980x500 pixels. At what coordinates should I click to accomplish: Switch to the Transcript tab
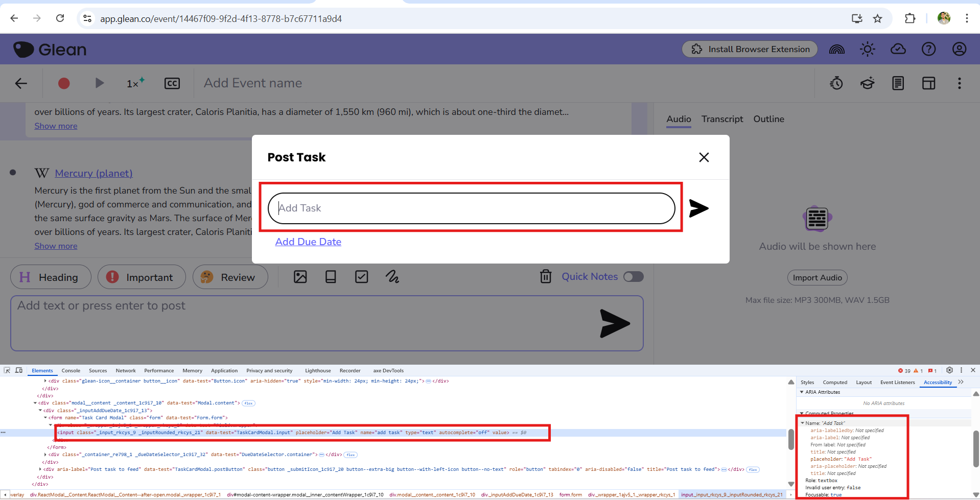coord(722,119)
